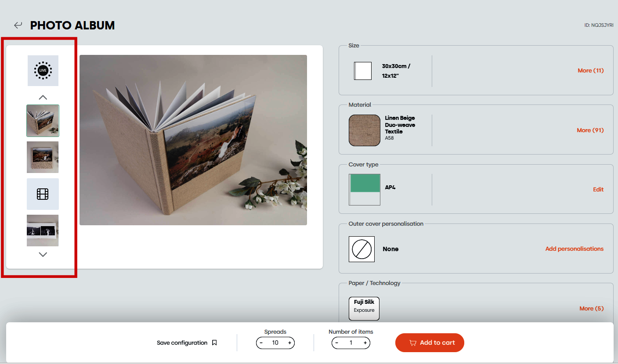Viewport: 618px width, 364px height.
Task: Click Edit for the cover type
Action: 598,189
